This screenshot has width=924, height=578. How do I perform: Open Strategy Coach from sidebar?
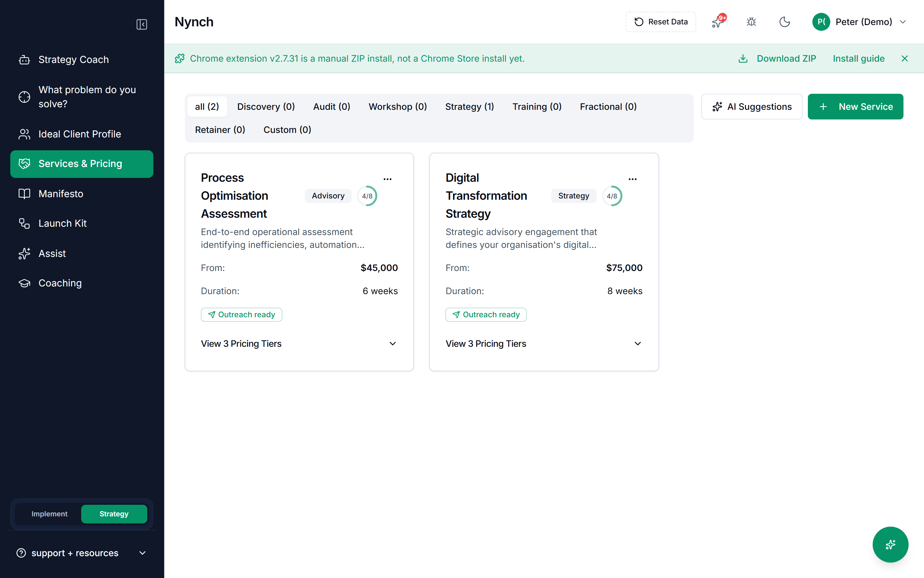82,60
